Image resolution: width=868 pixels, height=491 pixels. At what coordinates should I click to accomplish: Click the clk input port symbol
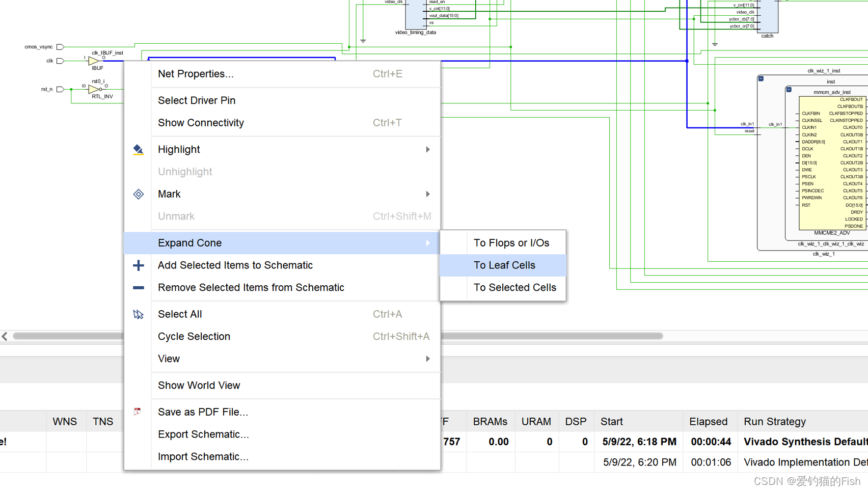60,60
